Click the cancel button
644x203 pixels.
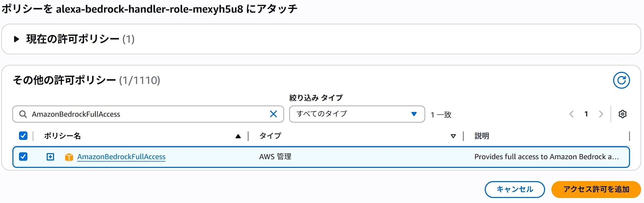pos(515,189)
